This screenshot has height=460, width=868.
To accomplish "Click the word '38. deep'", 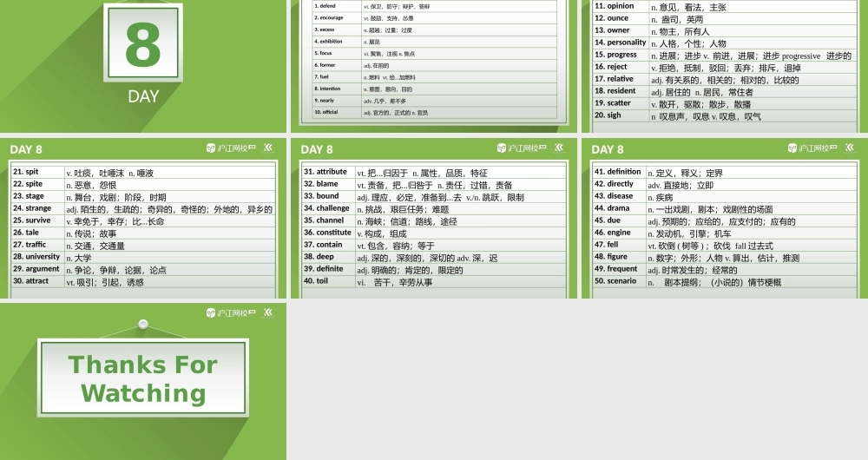I will tap(319, 257).
